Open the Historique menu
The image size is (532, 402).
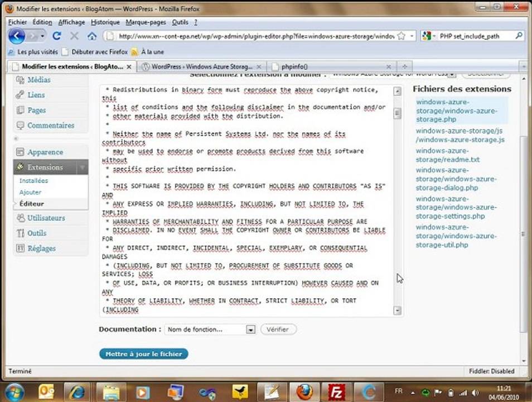(x=105, y=22)
